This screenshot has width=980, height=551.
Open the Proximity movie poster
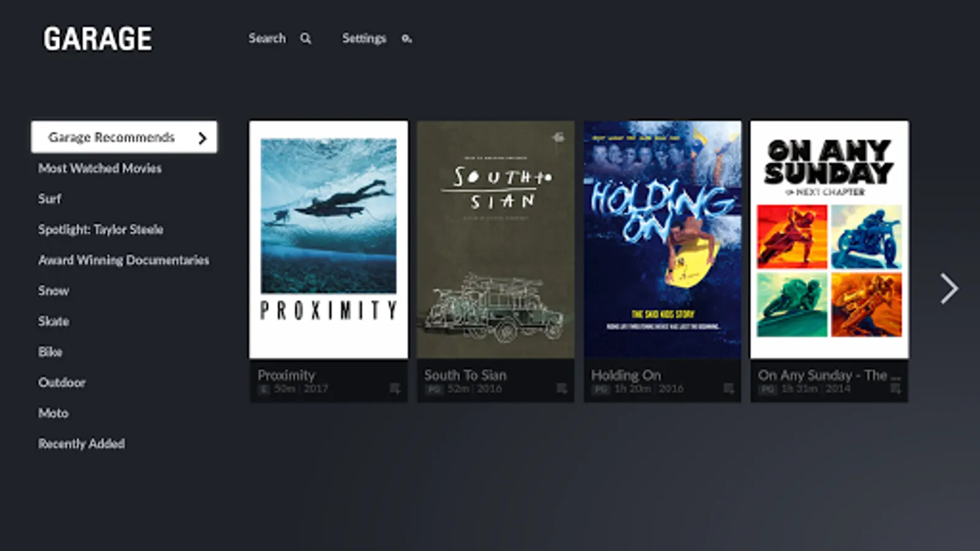[328, 239]
